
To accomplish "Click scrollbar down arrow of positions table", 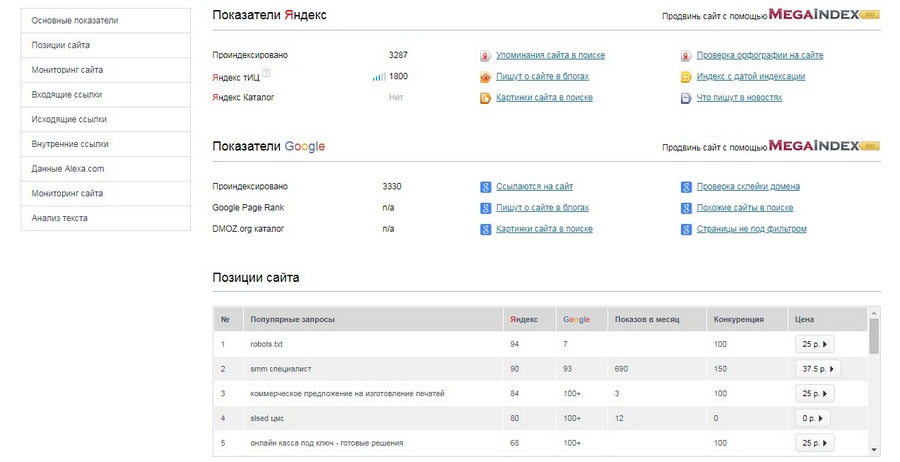I will [874, 451].
